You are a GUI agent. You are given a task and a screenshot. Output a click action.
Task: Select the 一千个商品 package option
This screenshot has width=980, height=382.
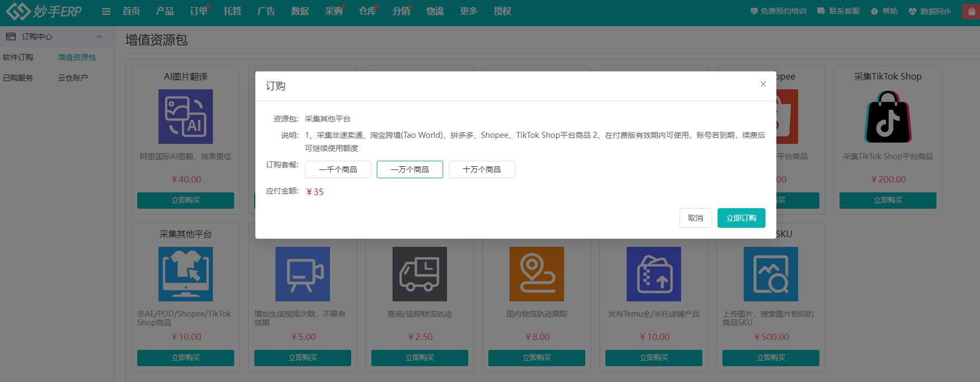point(338,169)
